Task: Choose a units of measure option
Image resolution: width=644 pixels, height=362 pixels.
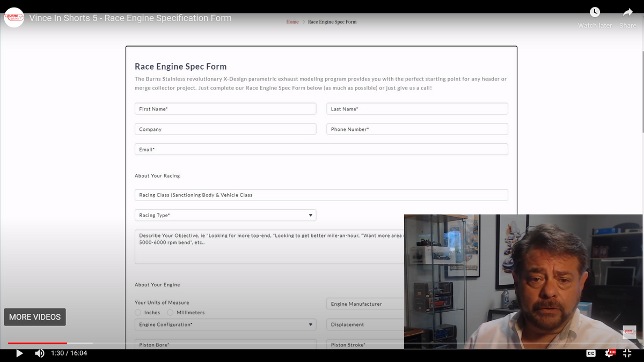Action: coord(137,312)
